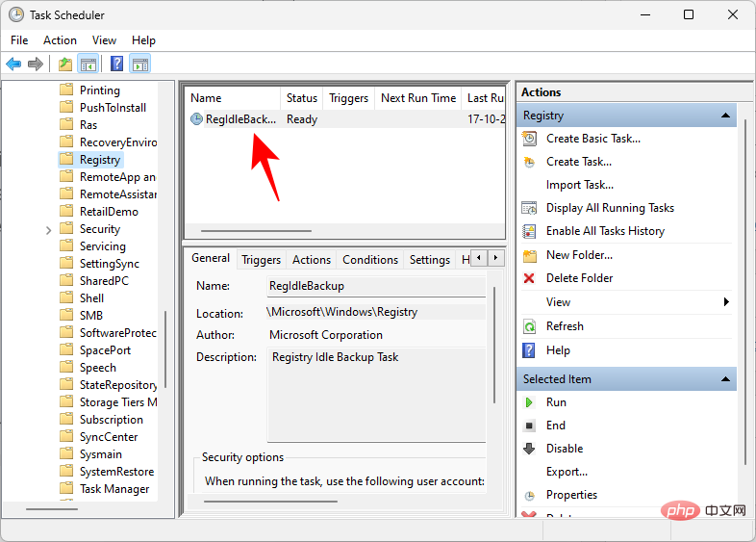This screenshot has width=756, height=542.
Task: Click the task list horizontal scrollbar
Action: point(256,231)
